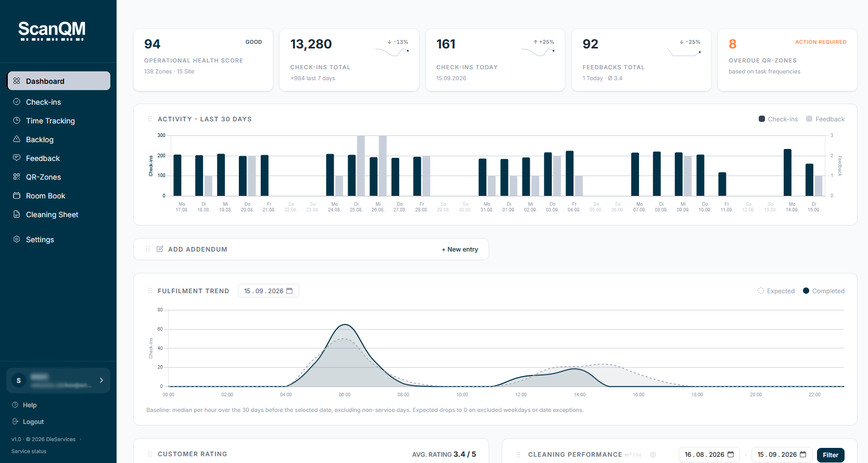The image size is (868, 463).
Task: Click the + New entry button
Action: click(460, 249)
